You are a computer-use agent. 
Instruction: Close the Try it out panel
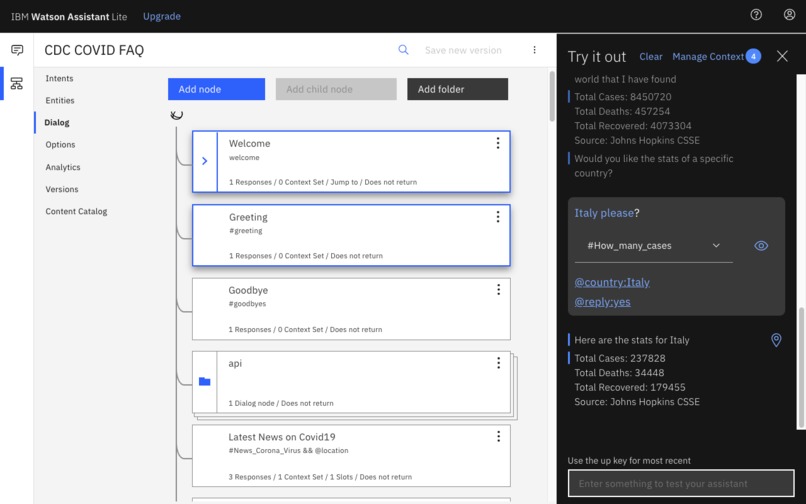[782, 57]
